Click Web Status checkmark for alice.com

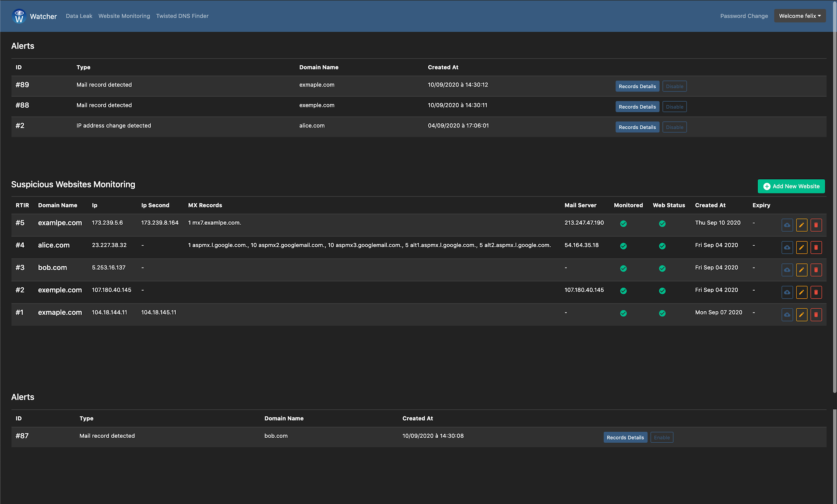pos(662,246)
